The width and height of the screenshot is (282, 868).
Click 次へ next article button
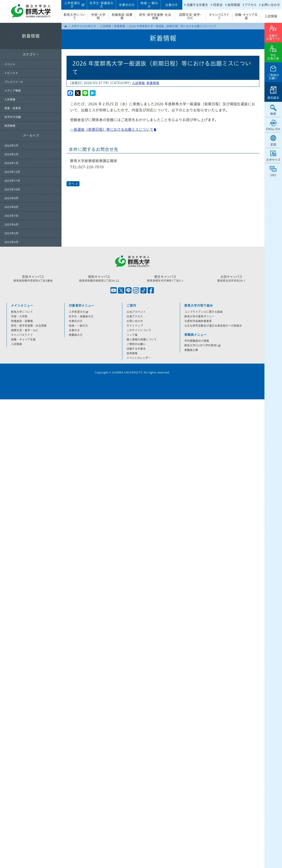point(73,184)
